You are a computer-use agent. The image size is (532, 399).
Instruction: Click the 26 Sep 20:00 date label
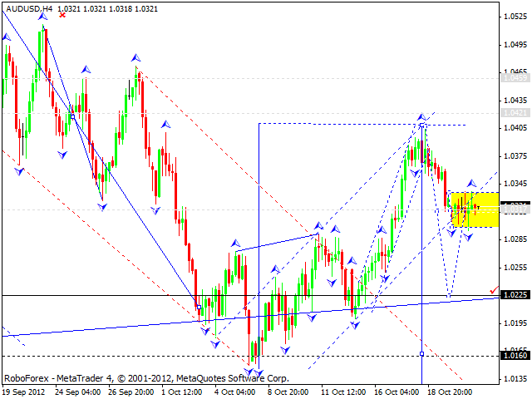(x=131, y=392)
